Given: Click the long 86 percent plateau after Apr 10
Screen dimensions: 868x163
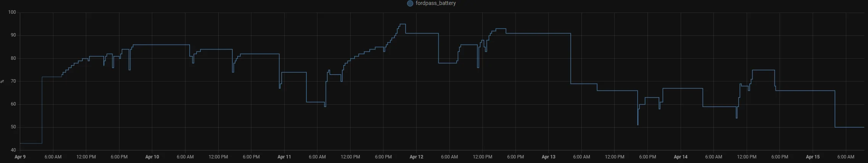Looking at the screenshot, I should tap(161, 45).
